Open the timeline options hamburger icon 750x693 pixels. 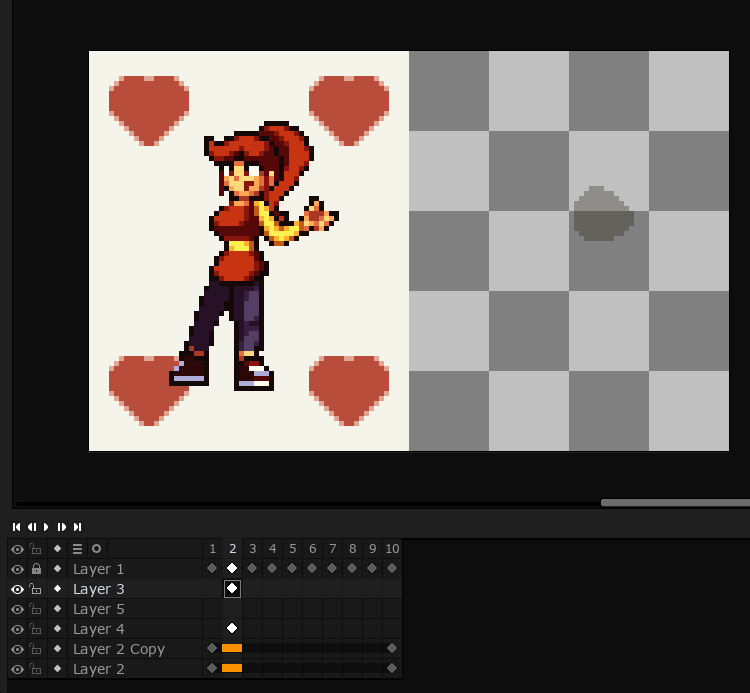(77, 549)
